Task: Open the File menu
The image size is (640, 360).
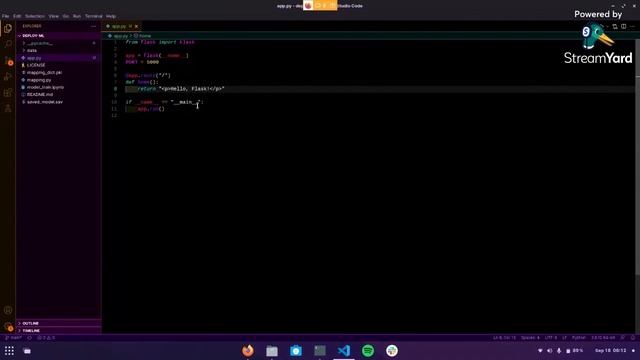Action: pos(5,16)
